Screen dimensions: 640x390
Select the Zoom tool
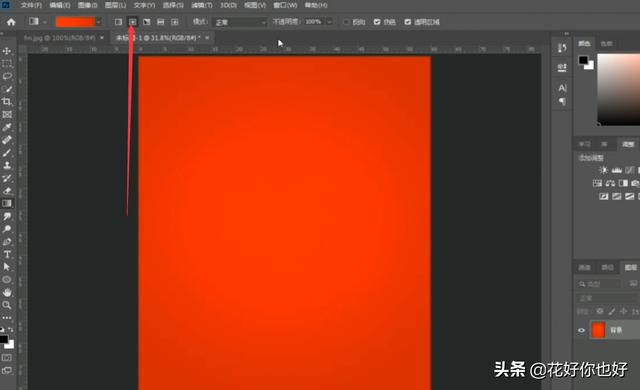click(x=7, y=305)
